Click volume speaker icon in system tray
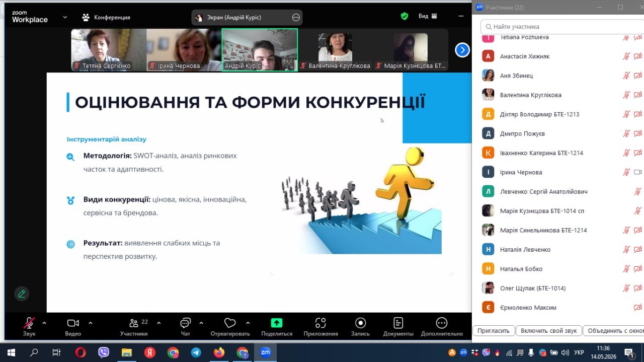The width and height of the screenshot is (644, 362). [565, 352]
